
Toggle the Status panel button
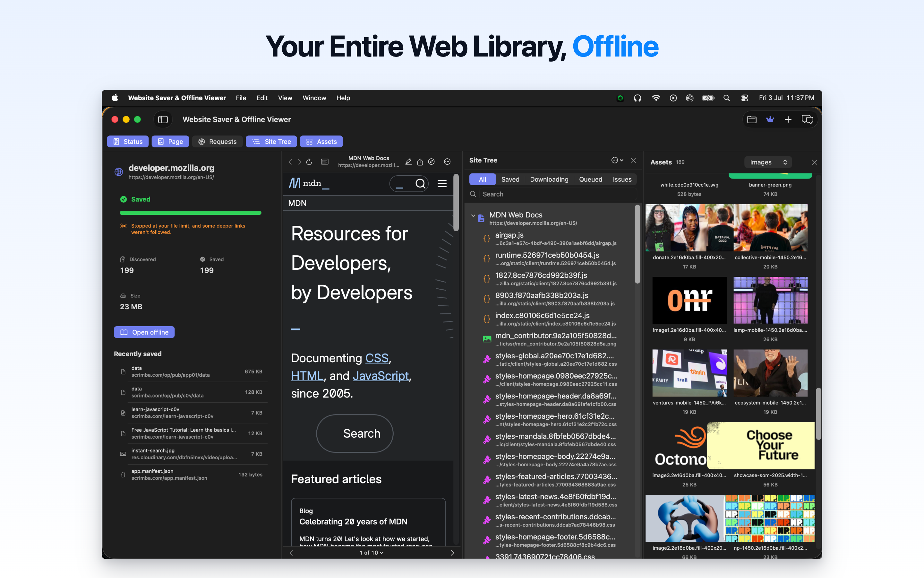pyautogui.click(x=128, y=141)
